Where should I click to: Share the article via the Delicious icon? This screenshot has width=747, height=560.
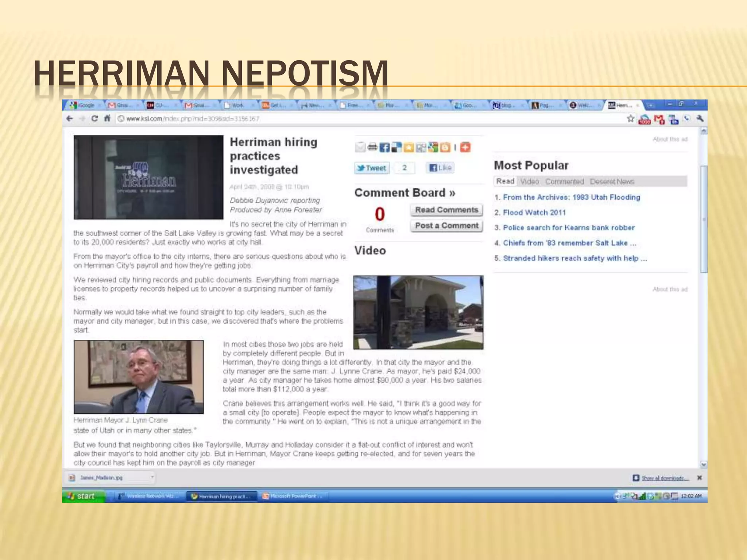[x=396, y=147]
